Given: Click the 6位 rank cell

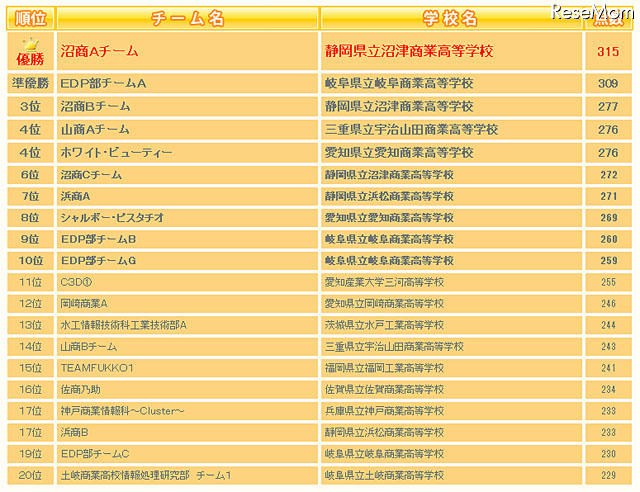Looking at the screenshot, I should click(30, 175).
